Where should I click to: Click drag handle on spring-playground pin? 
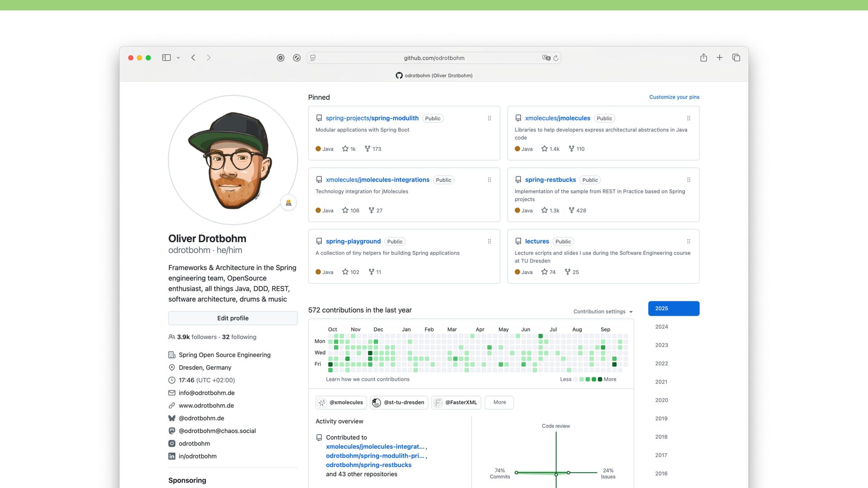489,242
